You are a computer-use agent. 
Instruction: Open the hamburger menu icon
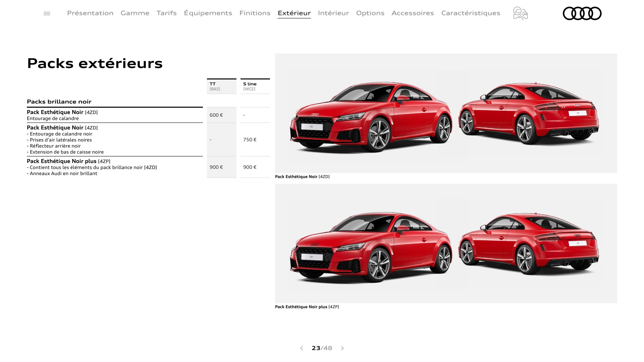47,14
